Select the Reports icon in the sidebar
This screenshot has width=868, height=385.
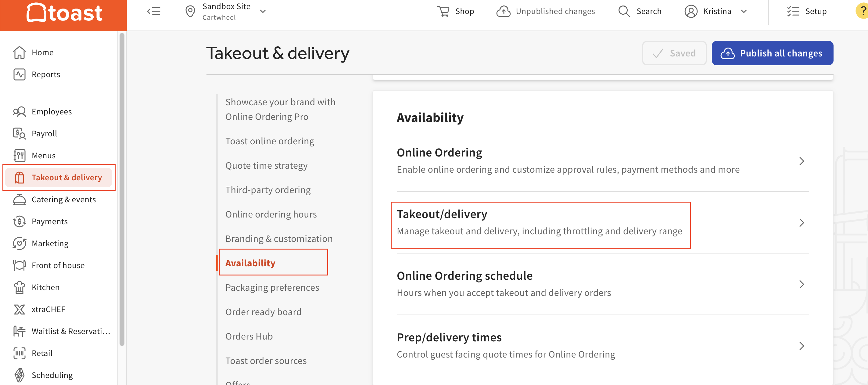pos(20,74)
